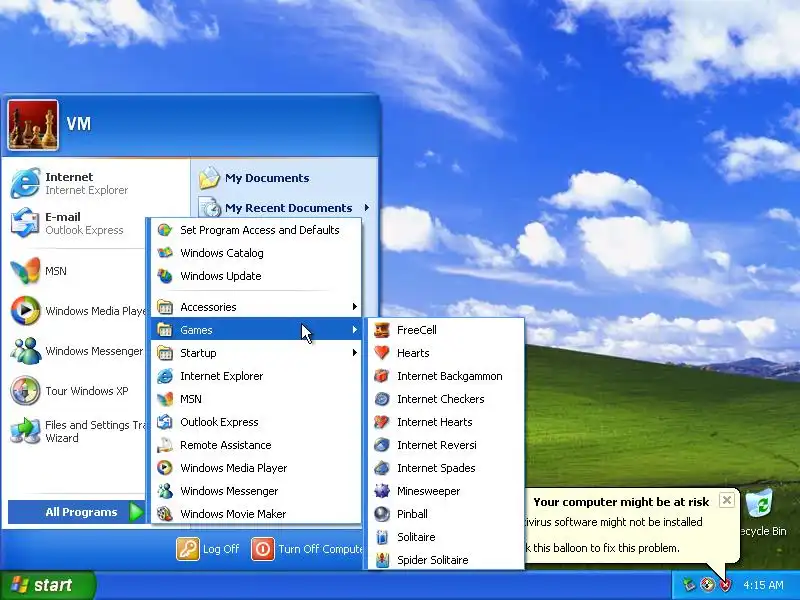Expand My Recent Documents arrow

click(367, 208)
